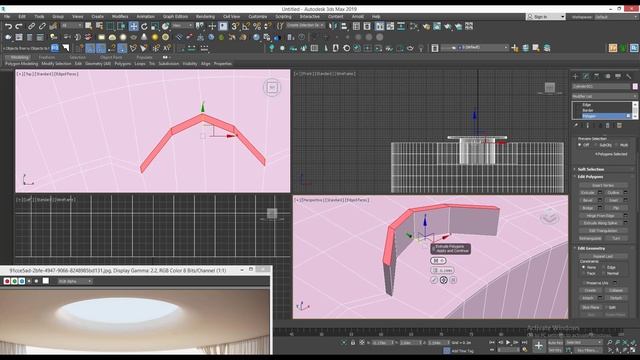
Task: Select the Off preview selection radio
Action: point(580,145)
